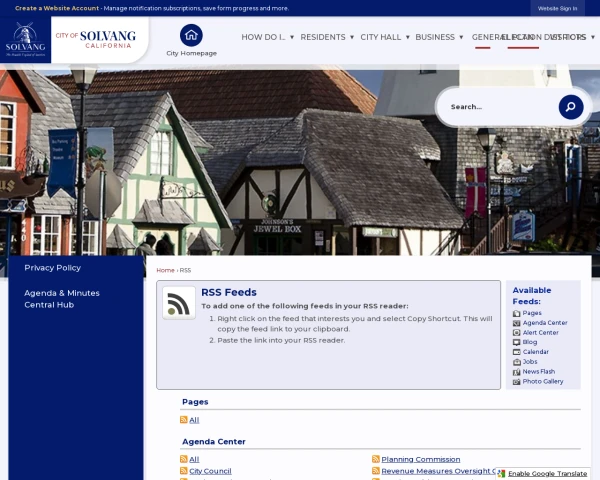The image size is (600, 480).
Task: Expand the How Do I menu
Action: coord(266,37)
